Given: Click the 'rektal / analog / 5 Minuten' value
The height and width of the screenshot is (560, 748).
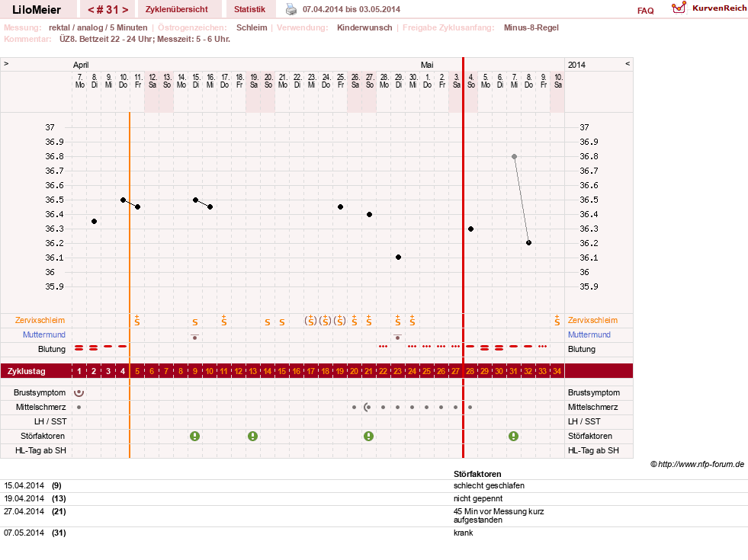Looking at the screenshot, I should tap(98, 27).
